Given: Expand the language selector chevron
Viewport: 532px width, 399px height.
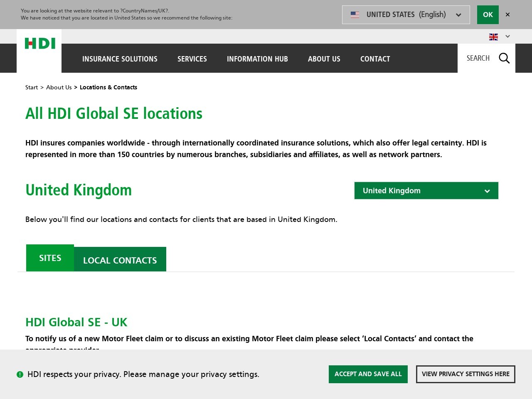Looking at the screenshot, I should pos(507,37).
